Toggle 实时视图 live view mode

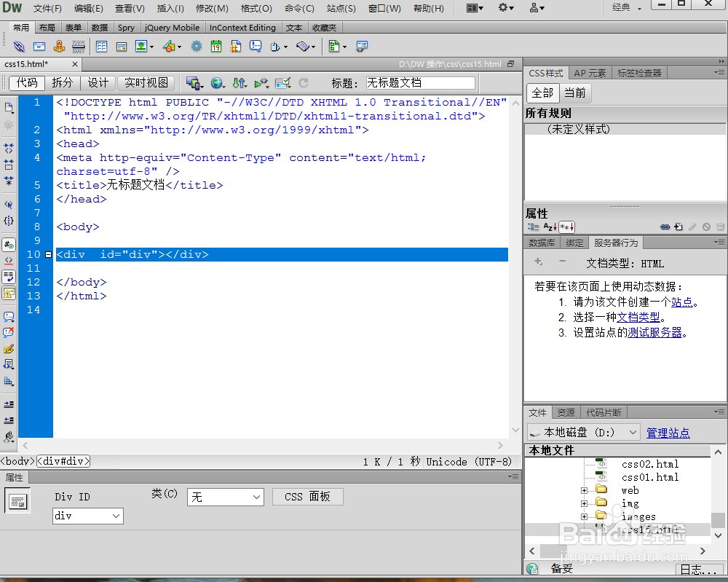click(145, 82)
